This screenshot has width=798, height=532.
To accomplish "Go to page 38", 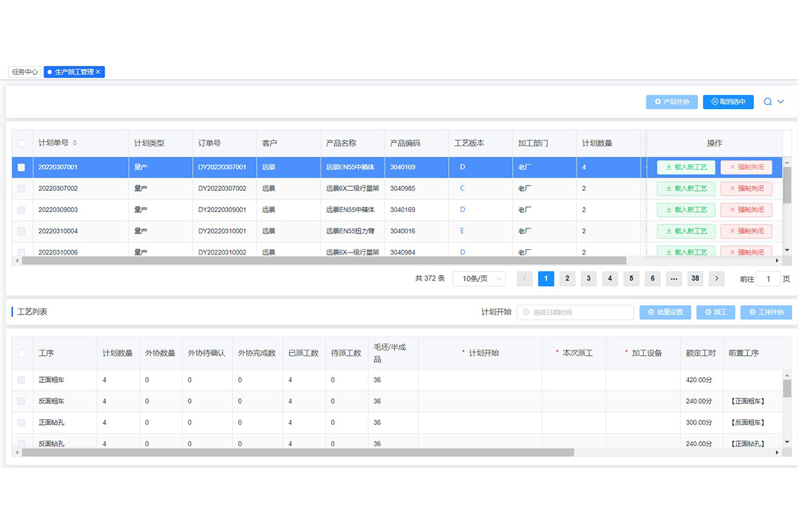I will 695,279.
